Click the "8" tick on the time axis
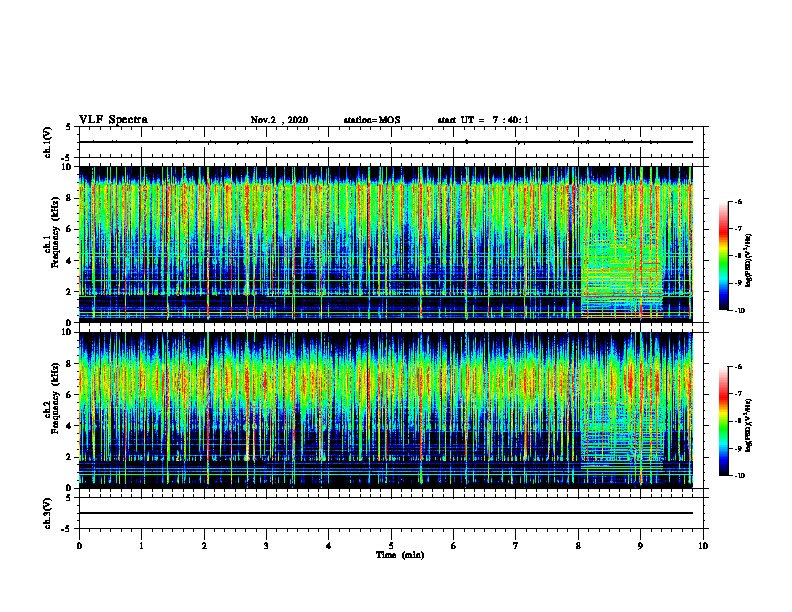The image size is (792, 612). coord(578,546)
